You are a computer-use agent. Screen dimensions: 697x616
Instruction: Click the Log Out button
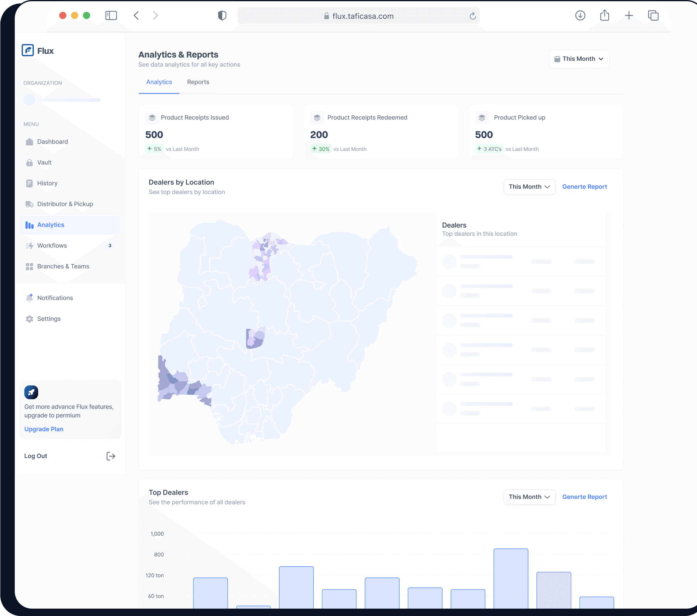tap(70, 456)
